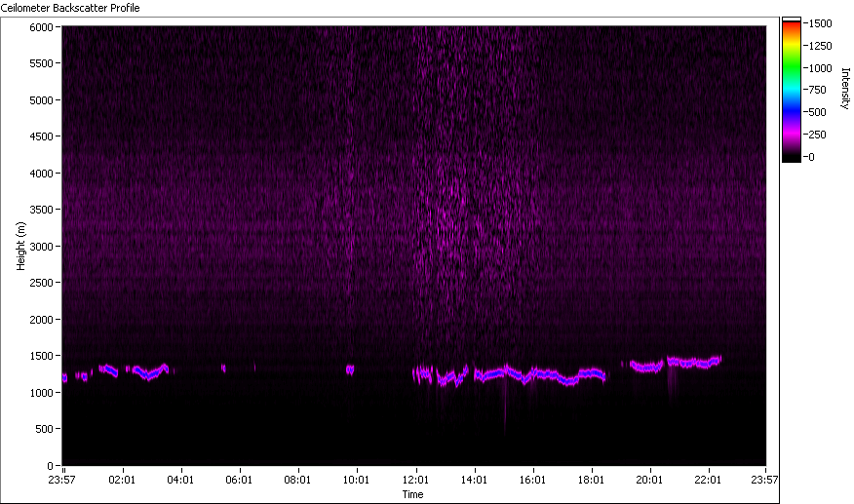The image size is (854, 504).
Task: Click the red top of the color bar
Action: (792, 26)
